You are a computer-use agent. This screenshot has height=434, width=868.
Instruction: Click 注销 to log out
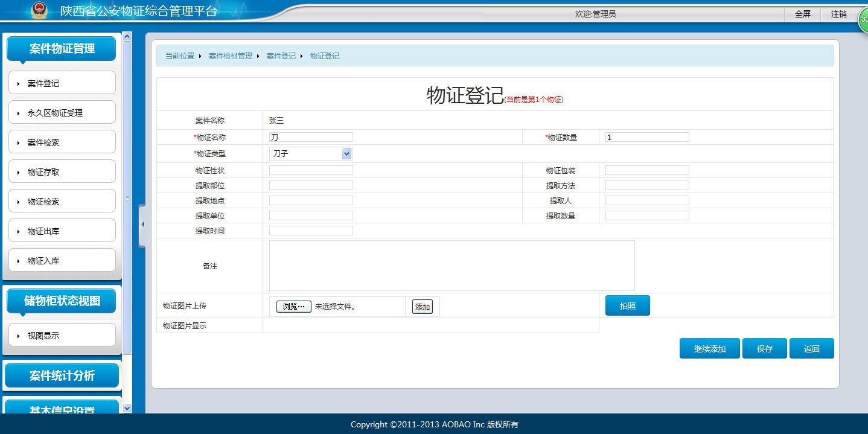[x=838, y=14]
